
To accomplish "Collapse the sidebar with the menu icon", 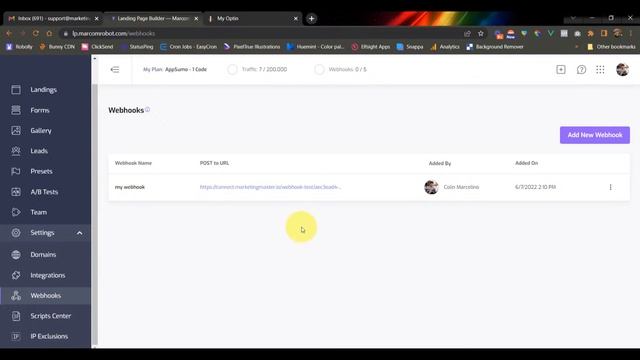I will click(115, 69).
